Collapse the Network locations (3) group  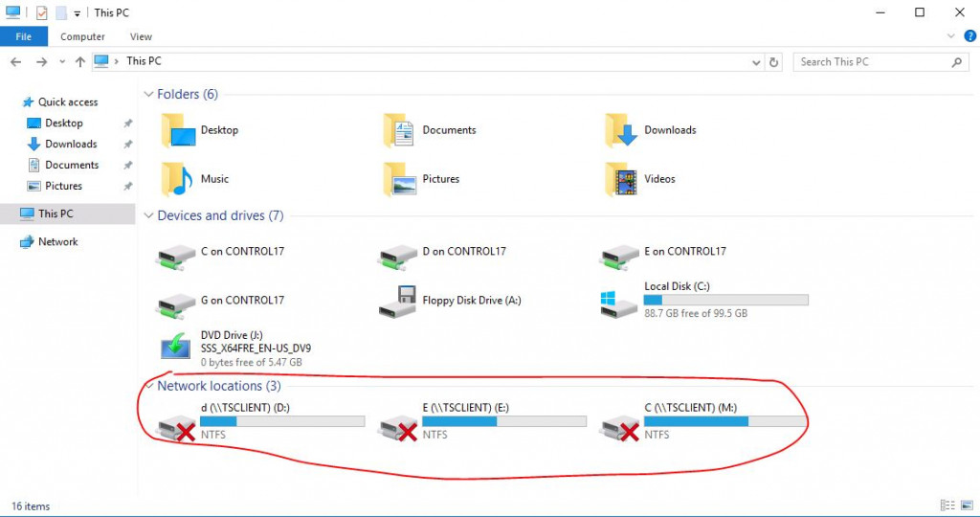pyautogui.click(x=148, y=386)
